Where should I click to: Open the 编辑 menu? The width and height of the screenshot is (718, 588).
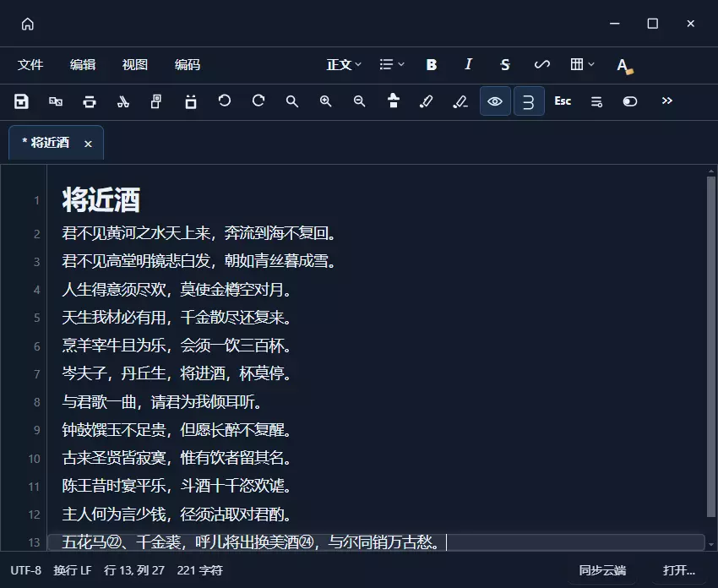(83, 64)
